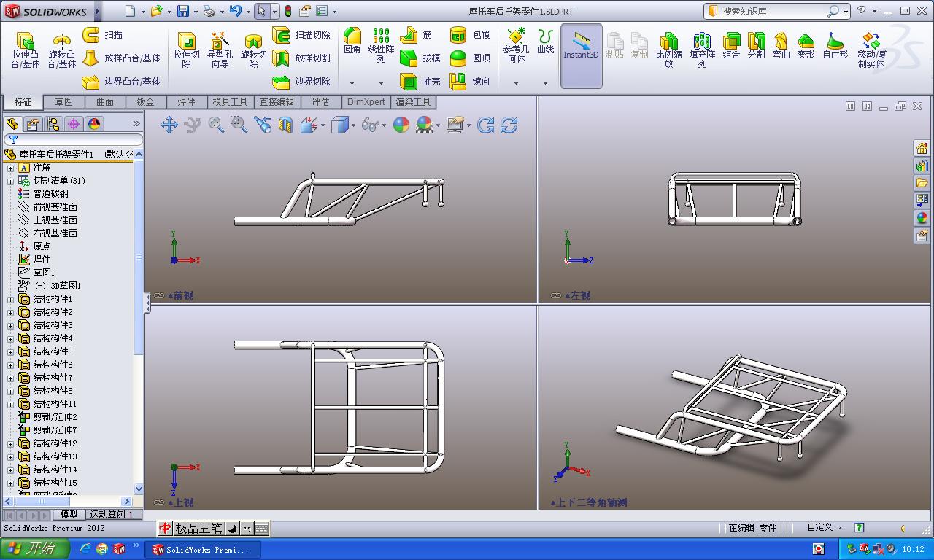Click the 旋转凸台/基体 revolve boss tool
The width and height of the screenshot is (934, 560).
[62, 50]
